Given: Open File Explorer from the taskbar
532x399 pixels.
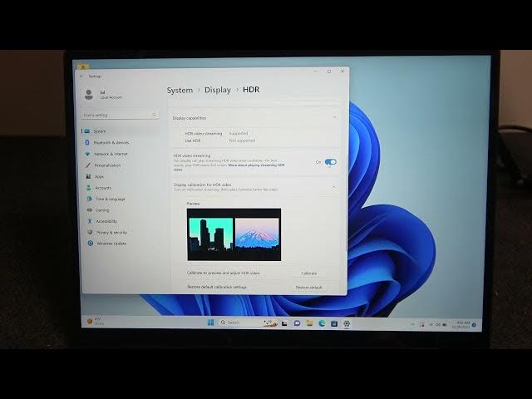Looking at the screenshot, I should coord(309,323).
